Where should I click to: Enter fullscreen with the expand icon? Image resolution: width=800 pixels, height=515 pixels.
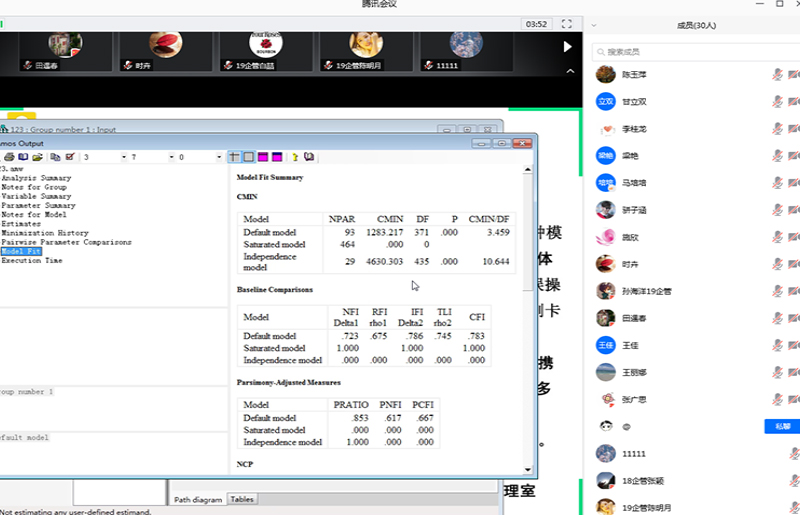pos(568,23)
